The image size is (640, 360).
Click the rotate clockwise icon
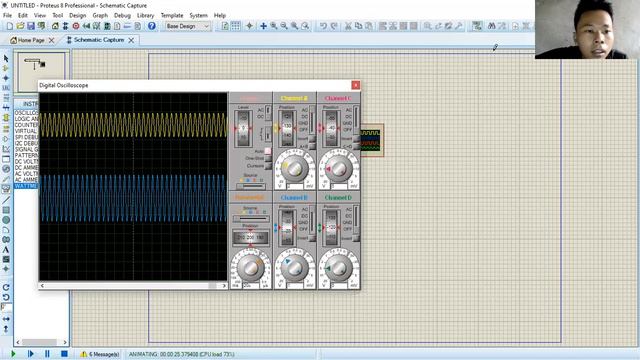pos(6,287)
